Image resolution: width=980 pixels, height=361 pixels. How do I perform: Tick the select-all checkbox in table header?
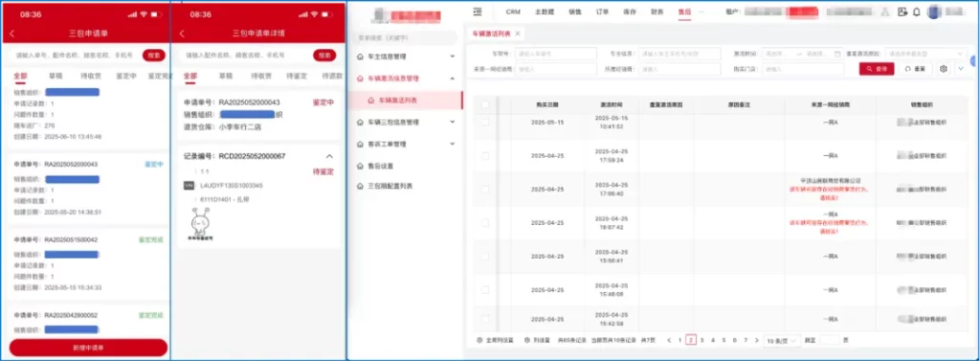485,104
